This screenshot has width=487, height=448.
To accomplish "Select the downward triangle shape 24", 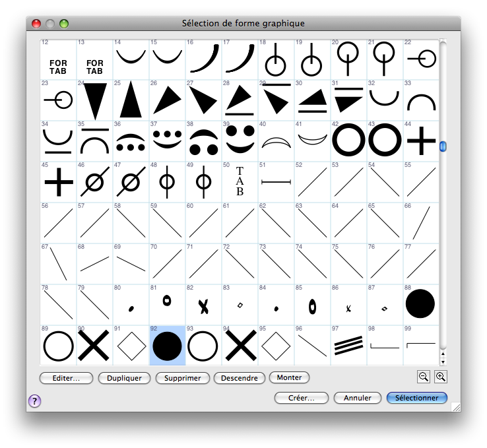I will point(94,101).
